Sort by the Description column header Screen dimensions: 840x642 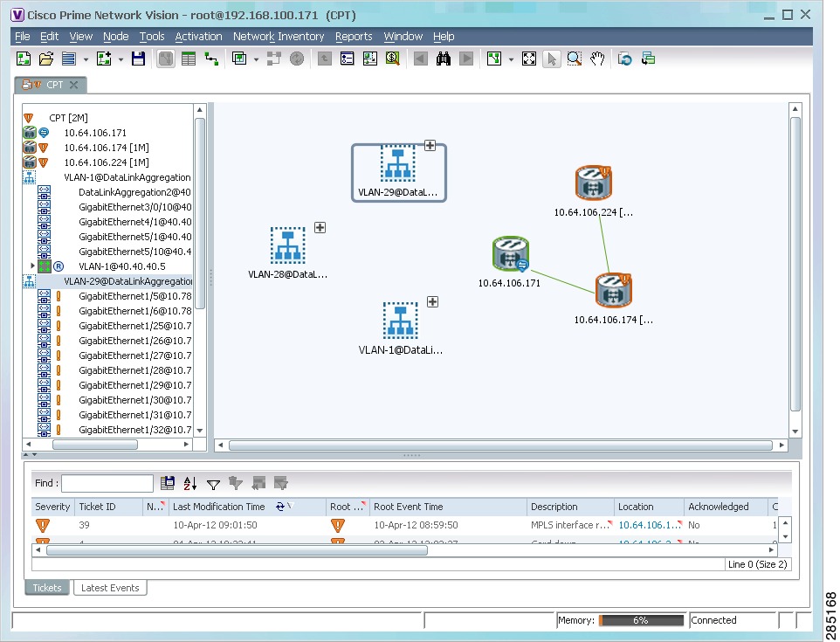570,507
